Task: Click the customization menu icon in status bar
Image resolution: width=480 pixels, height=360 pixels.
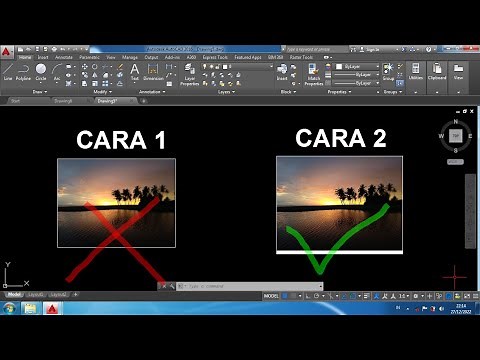Action: point(476,296)
